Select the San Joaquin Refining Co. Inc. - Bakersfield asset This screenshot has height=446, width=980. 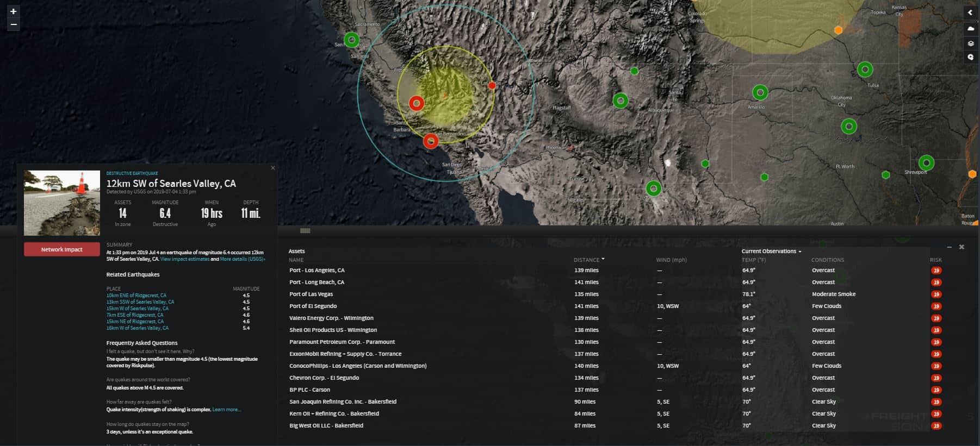pyautogui.click(x=343, y=402)
